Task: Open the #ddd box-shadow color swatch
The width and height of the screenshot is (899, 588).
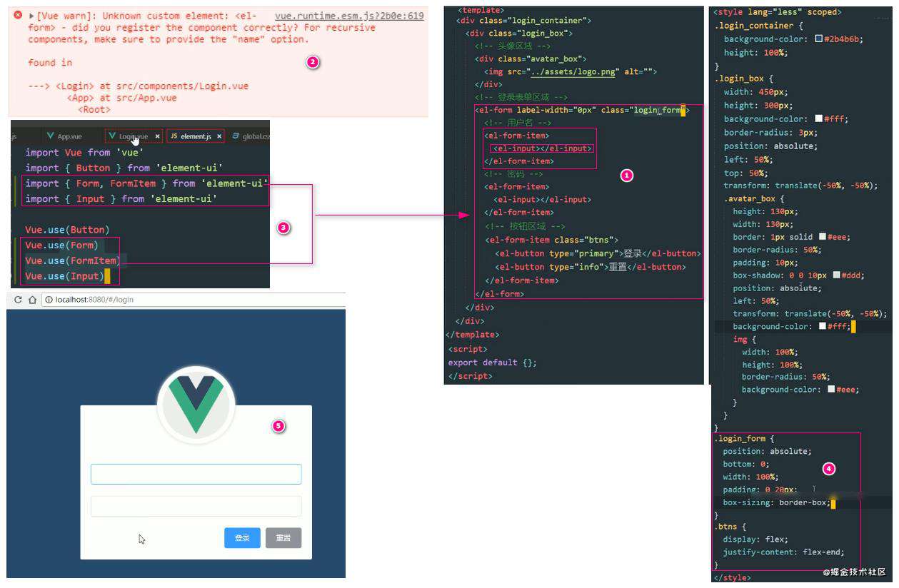Action: [x=836, y=275]
